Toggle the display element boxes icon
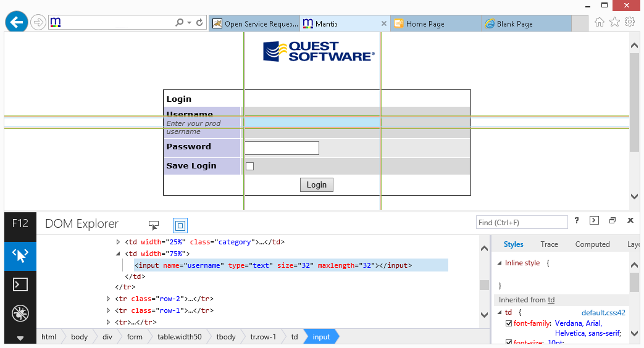The image size is (644, 348). coord(180,225)
